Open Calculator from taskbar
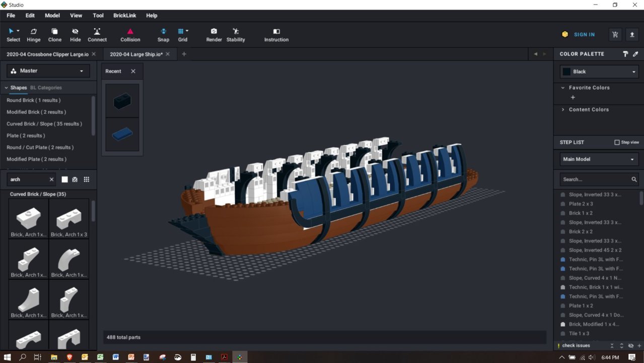The height and width of the screenshot is (363, 644). [193, 357]
